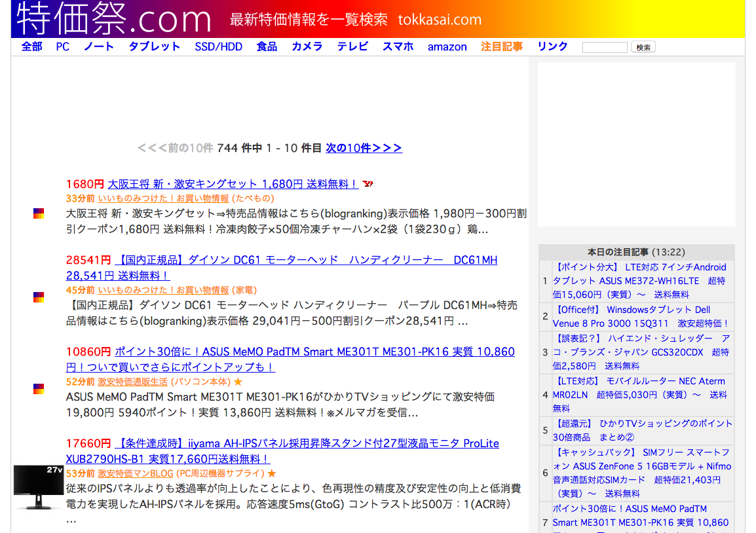This screenshot has height=533, width=756.
Task: Click the 本日の注目記事 (13:22) header
Action: 636,252
